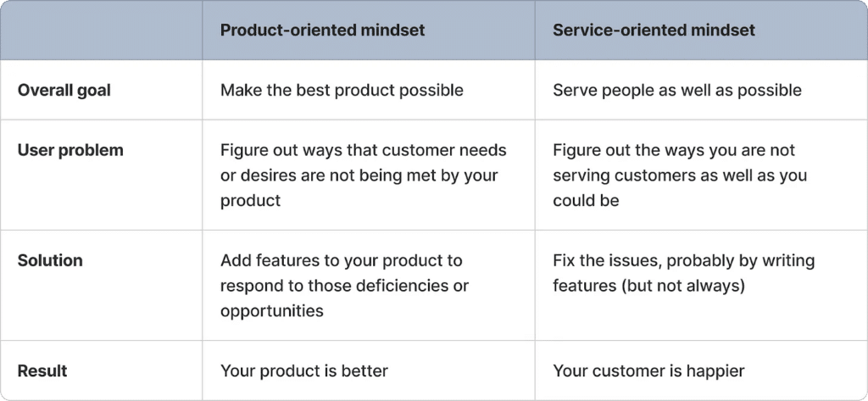868x401 pixels.
Task: Click the words "could be" in User problem row
Action: coord(586,201)
